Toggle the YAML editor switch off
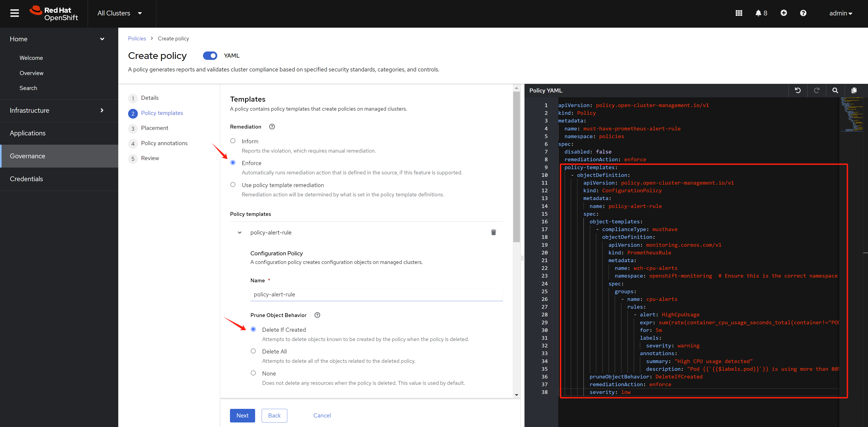The width and height of the screenshot is (868, 427). point(210,56)
